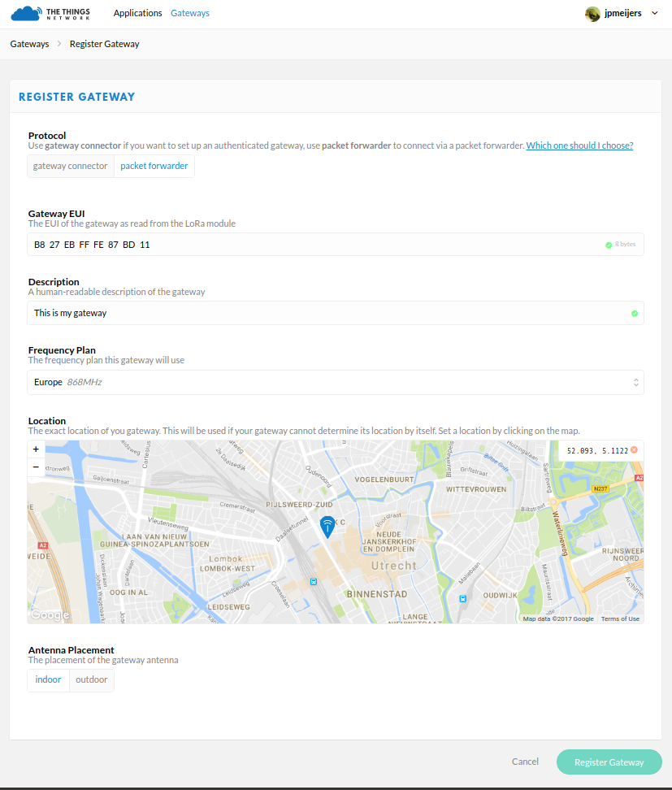Open the Frequency Plan dropdown
The image size is (672, 790).
(336, 383)
